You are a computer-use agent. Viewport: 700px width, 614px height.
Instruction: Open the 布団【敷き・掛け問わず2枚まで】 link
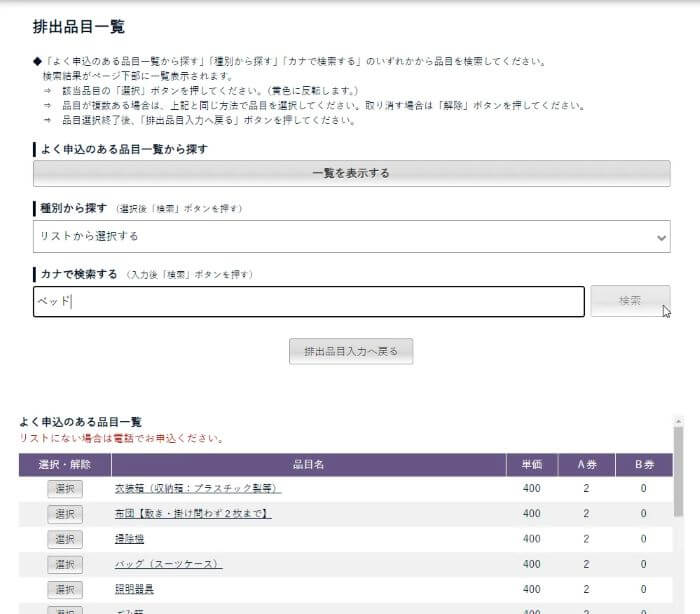pos(193,514)
